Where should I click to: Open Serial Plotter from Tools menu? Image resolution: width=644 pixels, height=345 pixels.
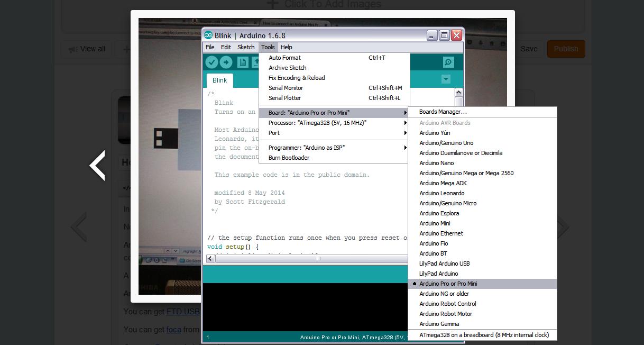(334, 98)
